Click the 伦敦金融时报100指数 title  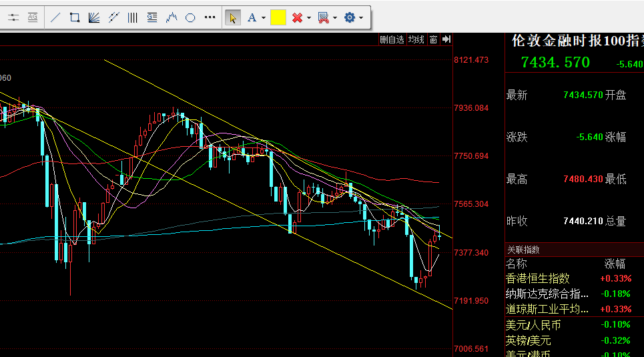point(577,41)
